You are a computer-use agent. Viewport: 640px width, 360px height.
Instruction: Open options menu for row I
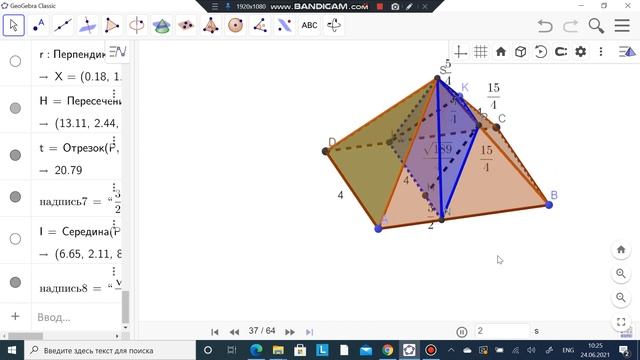(x=114, y=224)
